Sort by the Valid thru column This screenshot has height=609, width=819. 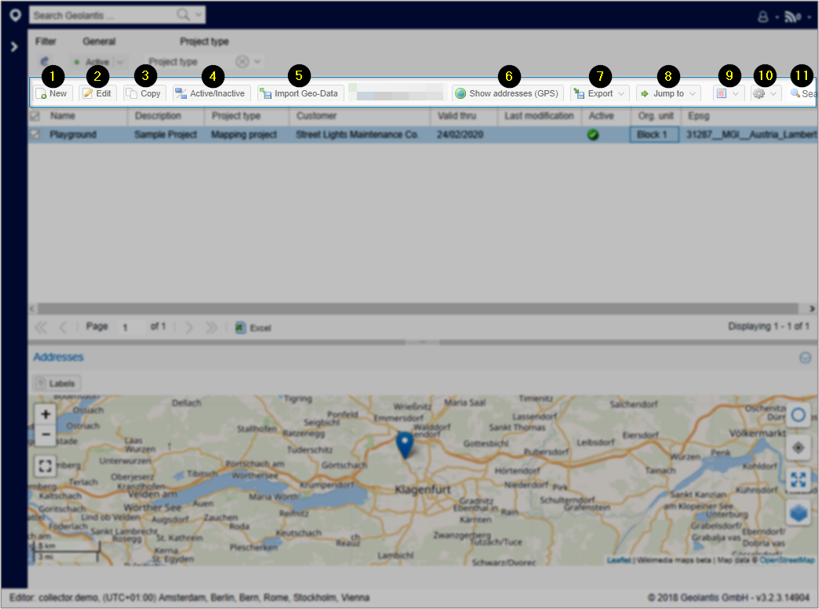tap(457, 115)
